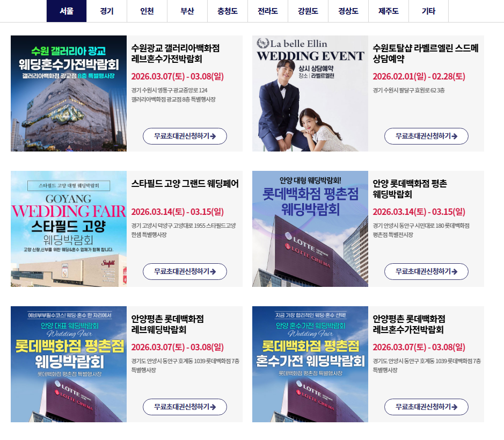This screenshot has width=504, height=440.
Task: Click 무료초대권신청하기 for 수원광교 갤러리아백화점 fair
Action: [185, 136]
